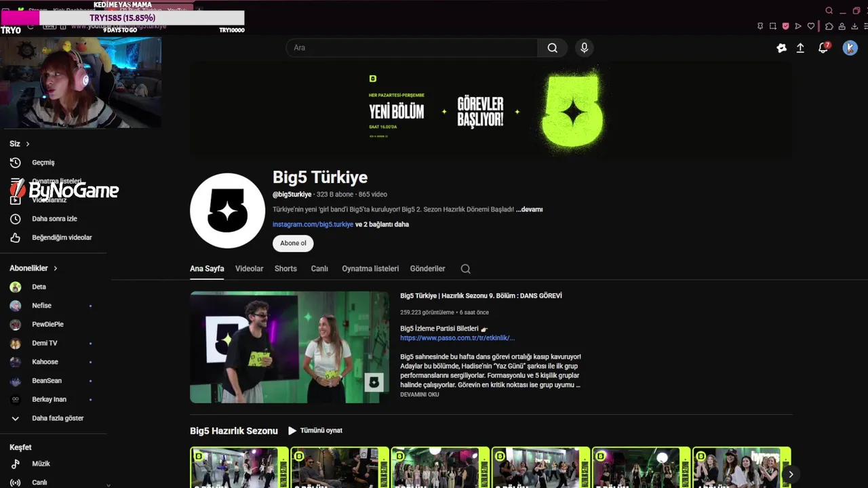
Task: Bookmark the page with the heart icon
Action: point(810,26)
